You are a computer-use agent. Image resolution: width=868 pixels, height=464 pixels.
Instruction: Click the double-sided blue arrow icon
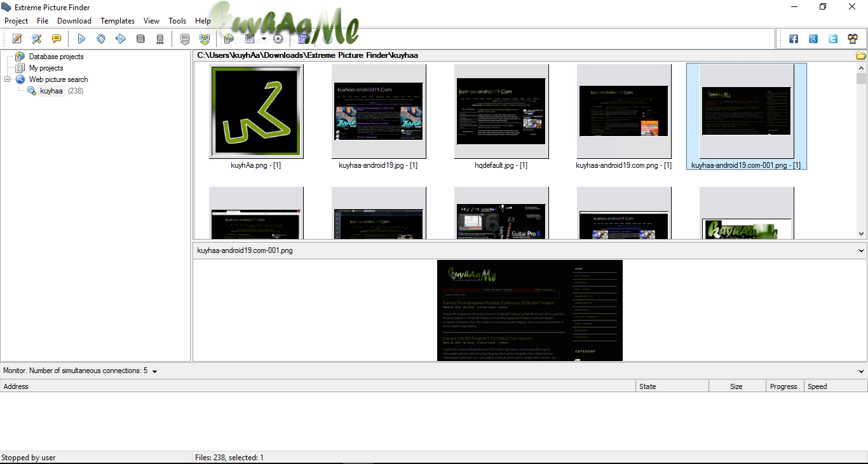pyautogui.click(x=121, y=39)
